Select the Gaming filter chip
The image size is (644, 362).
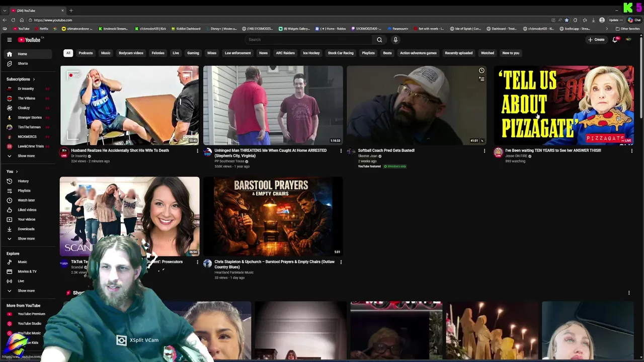click(193, 53)
